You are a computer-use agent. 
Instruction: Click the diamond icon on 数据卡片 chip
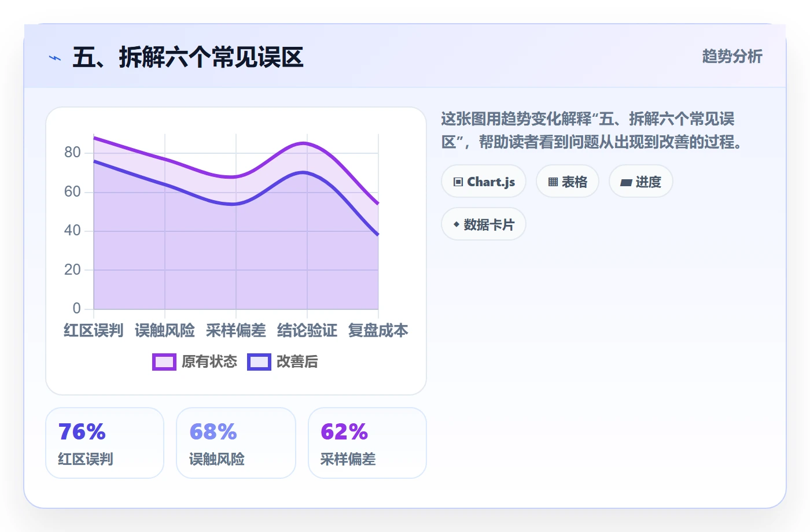(456, 224)
